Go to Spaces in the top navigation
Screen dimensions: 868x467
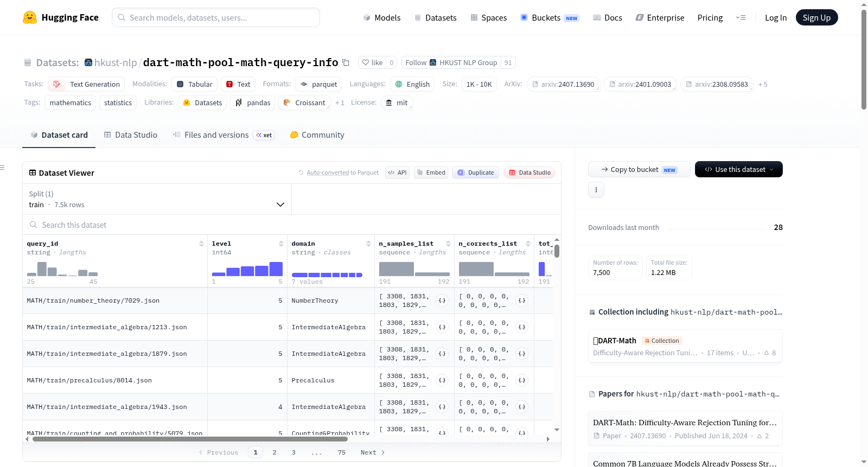point(488,17)
